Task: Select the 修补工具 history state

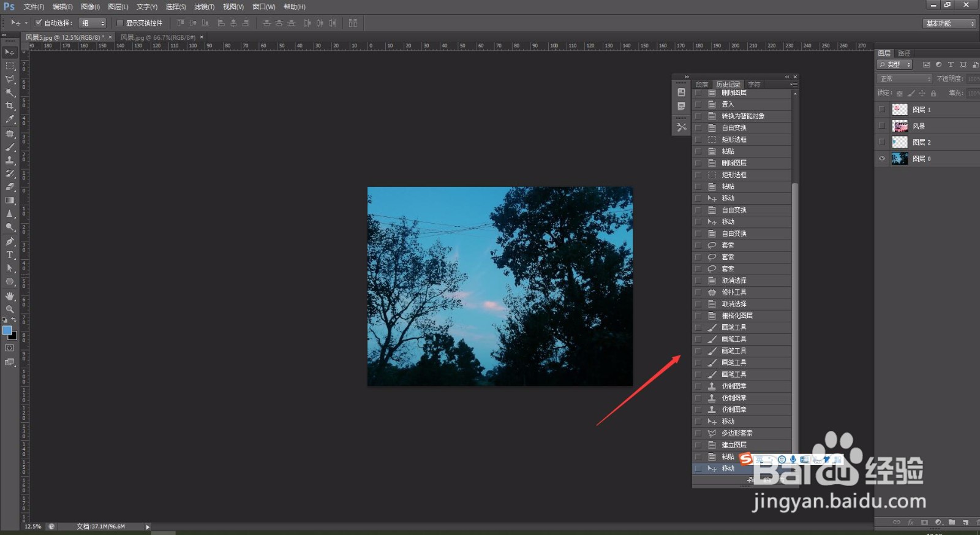Action: (742, 292)
